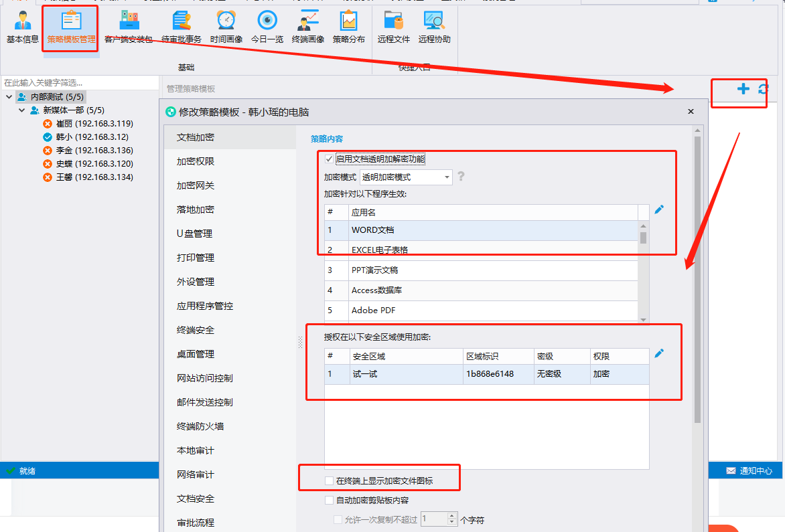
Task: Open the 远程协助 toolbar icon
Action: click(x=435, y=27)
